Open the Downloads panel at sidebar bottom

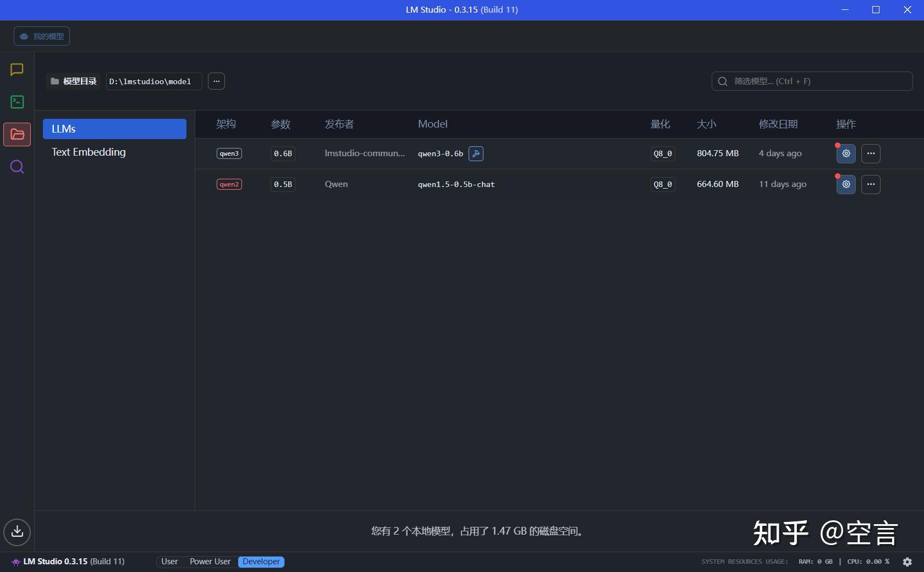point(16,532)
